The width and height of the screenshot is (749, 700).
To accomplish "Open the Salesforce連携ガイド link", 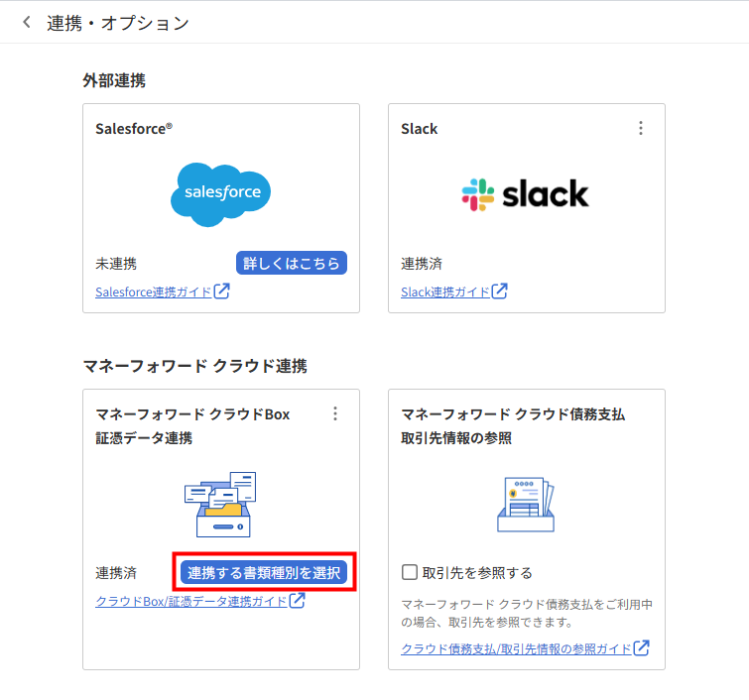I will pyautogui.click(x=154, y=292).
